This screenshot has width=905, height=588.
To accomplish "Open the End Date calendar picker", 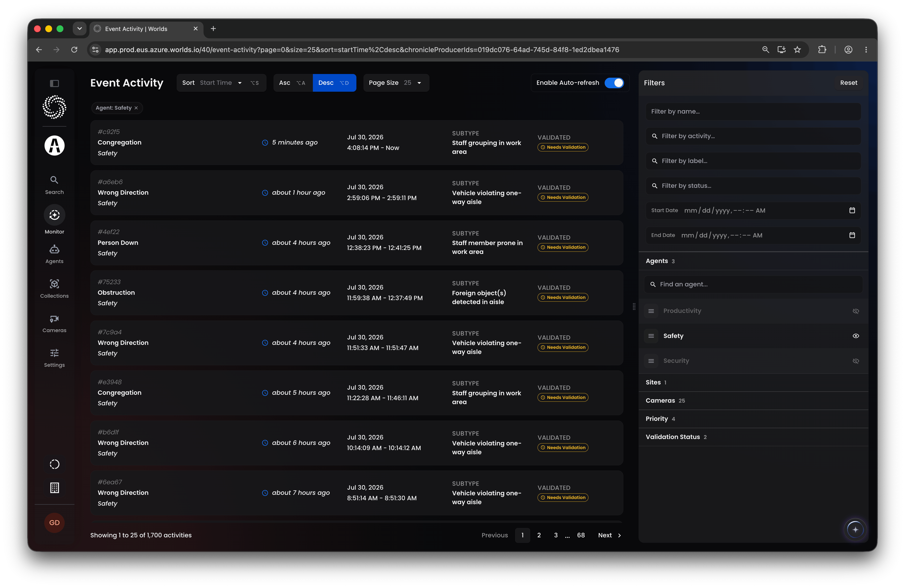I will 852,235.
